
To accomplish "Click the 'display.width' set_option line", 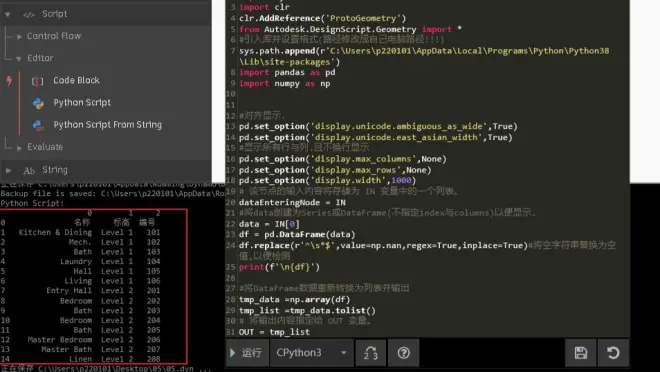I will coord(327,181).
